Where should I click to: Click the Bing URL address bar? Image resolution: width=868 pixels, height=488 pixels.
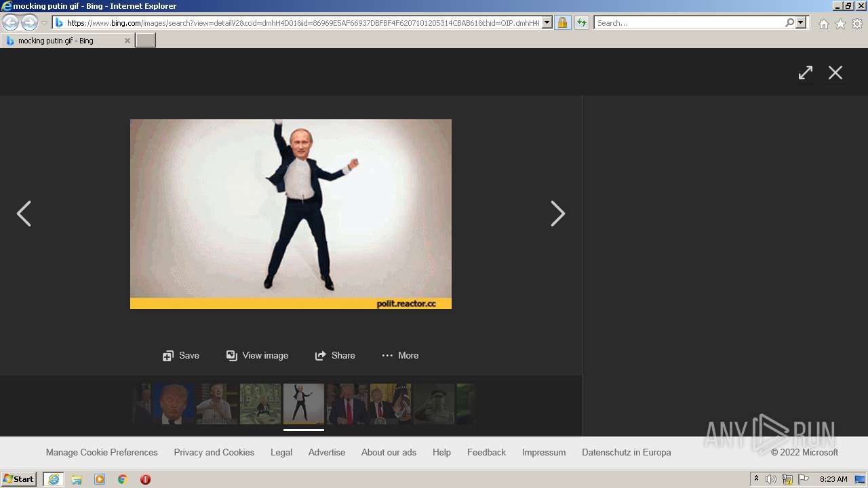tap(303, 23)
